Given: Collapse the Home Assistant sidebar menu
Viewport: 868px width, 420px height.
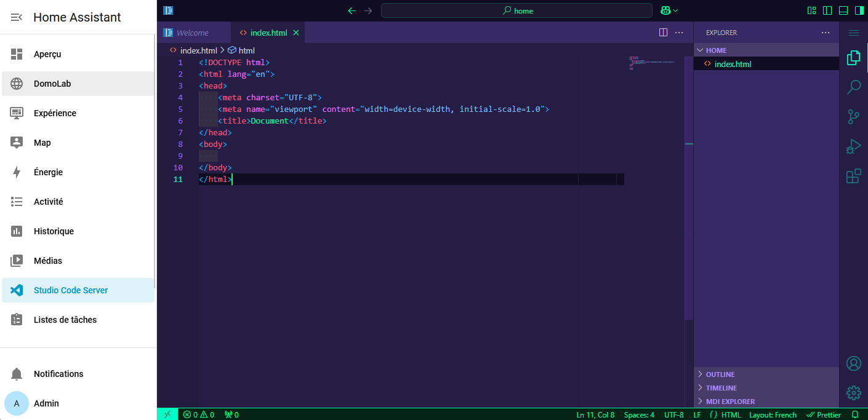Looking at the screenshot, I should tap(17, 17).
